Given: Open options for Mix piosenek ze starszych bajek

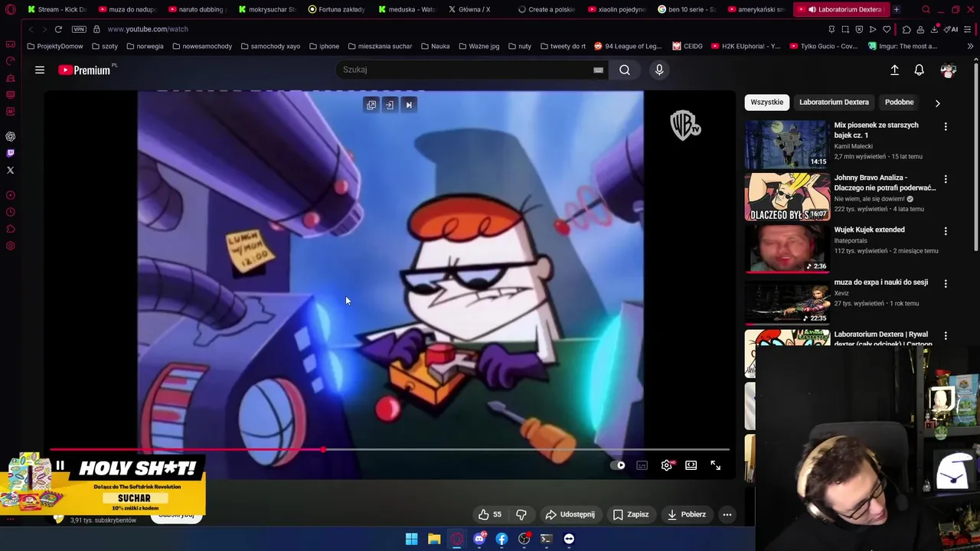Looking at the screenshot, I should (946, 127).
